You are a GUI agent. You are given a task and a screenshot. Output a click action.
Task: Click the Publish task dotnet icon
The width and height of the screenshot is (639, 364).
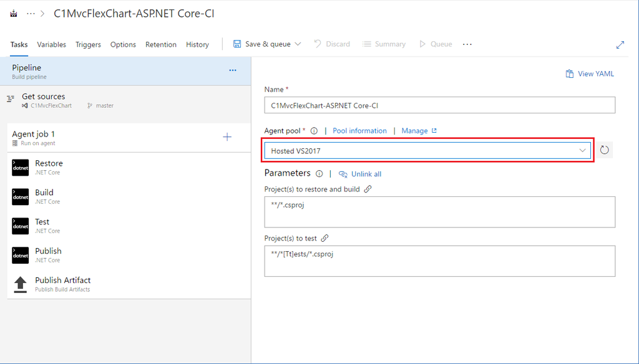21,256
